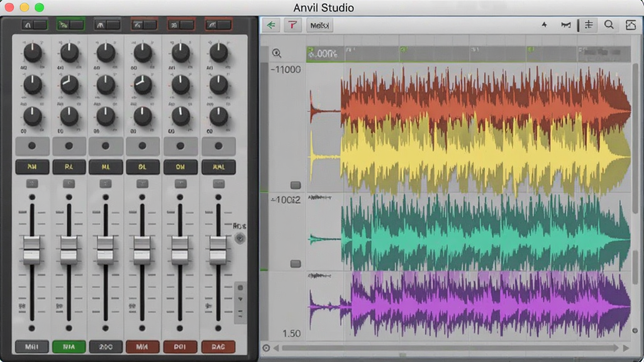Viewport: 644px width, 362px height.
Task: Select the teal green waveform clip
Action: pos(470,233)
